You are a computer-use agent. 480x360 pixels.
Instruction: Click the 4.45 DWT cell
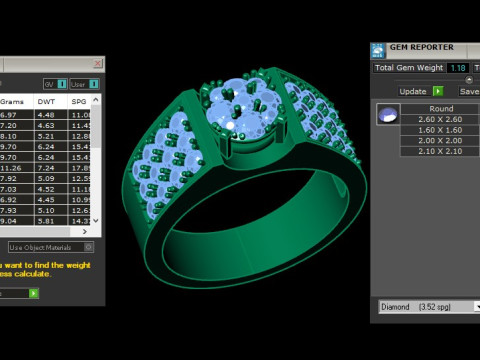51,200
